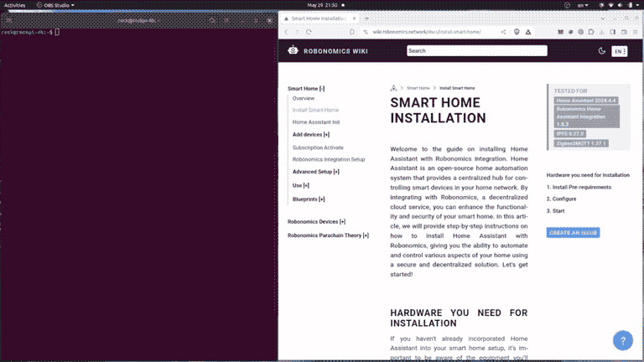Screen dimensions: 644x362
Task: Click the network icon in the top bar
Action: (610, 5)
